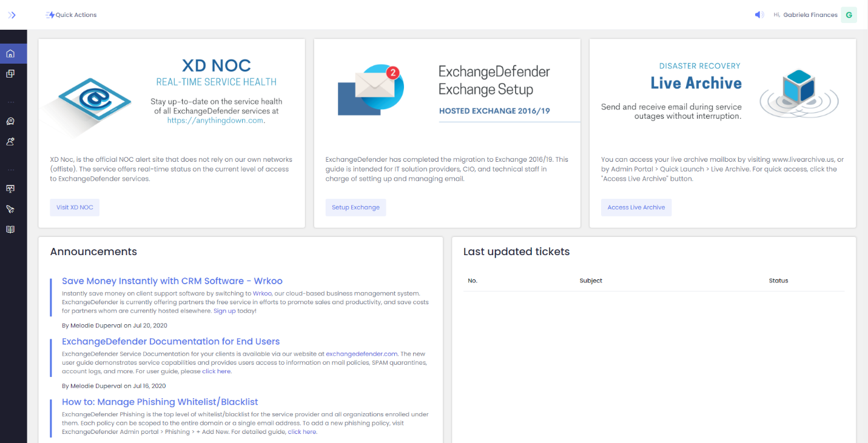Open the book documentation sidebar icon
Viewport: 868px width, 443px height.
10,230
